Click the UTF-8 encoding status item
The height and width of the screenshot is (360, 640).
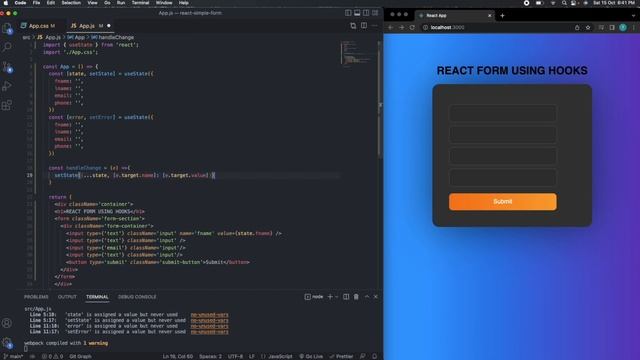coord(235,356)
